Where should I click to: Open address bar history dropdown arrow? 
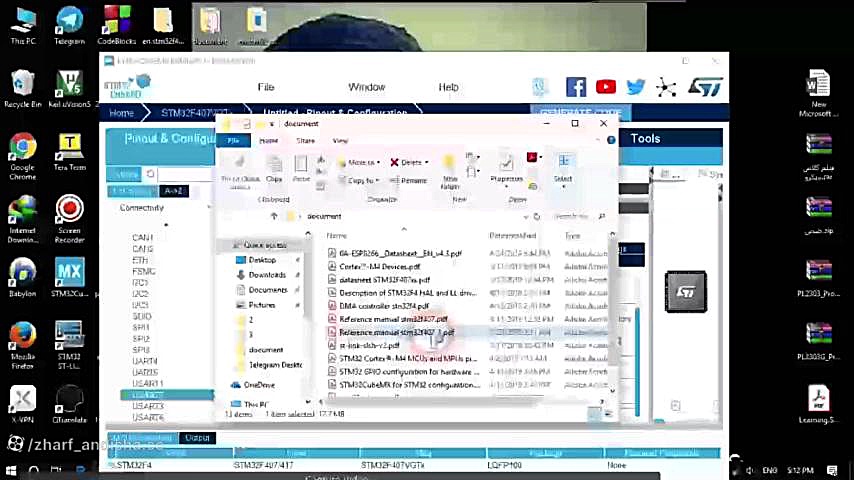point(526,217)
